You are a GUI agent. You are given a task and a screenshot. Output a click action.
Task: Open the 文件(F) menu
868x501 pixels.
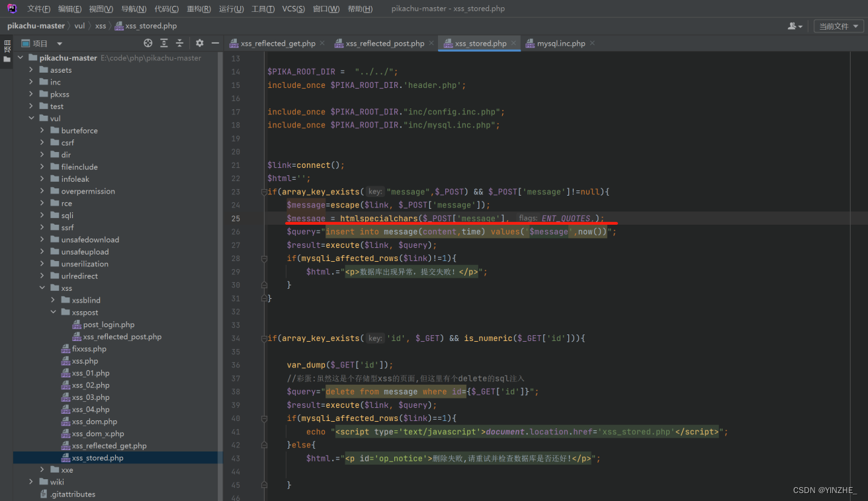pyautogui.click(x=38, y=9)
